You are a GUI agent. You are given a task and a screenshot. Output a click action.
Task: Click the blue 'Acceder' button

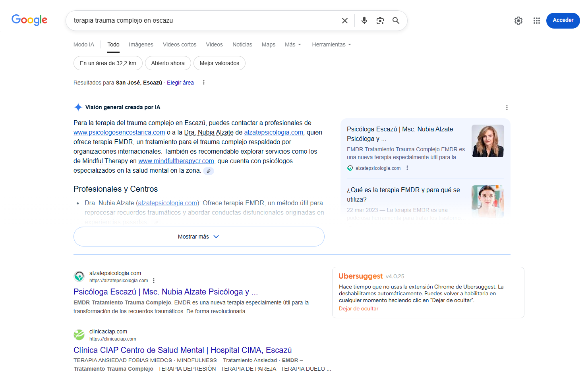563,20
